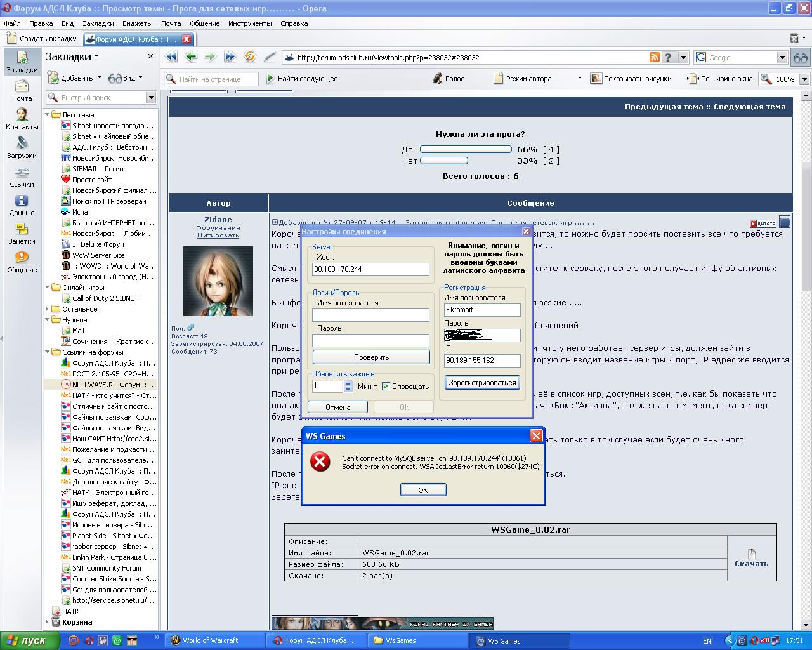Open the Данные info panel icon
Image resolution: width=812 pixels, height=650 pixels.
[22, 205]
